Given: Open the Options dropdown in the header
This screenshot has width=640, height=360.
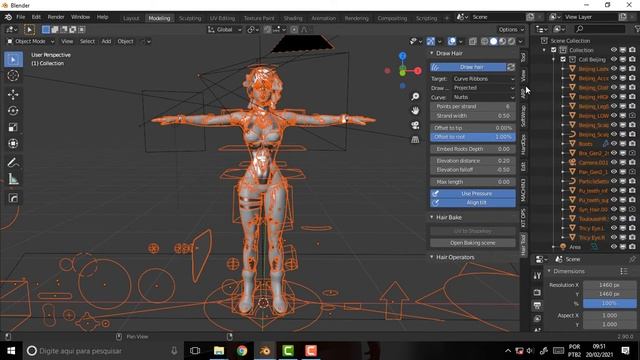Looking at the screenshot, I should pyautogui.click(x=511, y=29).
